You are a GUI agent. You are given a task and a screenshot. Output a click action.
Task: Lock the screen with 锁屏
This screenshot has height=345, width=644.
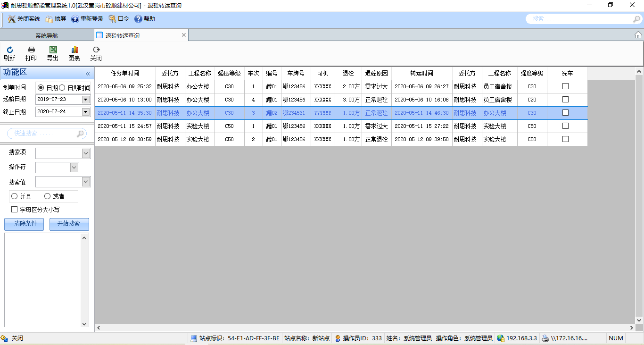coord(56,19)
